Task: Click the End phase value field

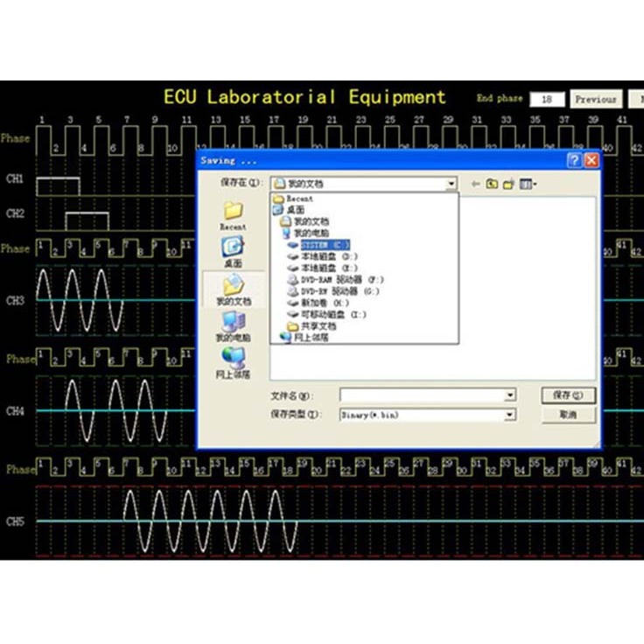Action: 547,99
